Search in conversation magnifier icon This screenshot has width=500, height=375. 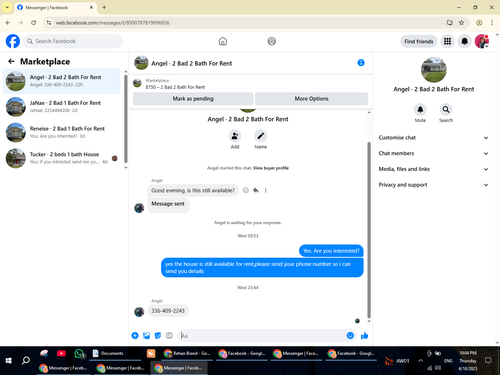tap(446, 109)
